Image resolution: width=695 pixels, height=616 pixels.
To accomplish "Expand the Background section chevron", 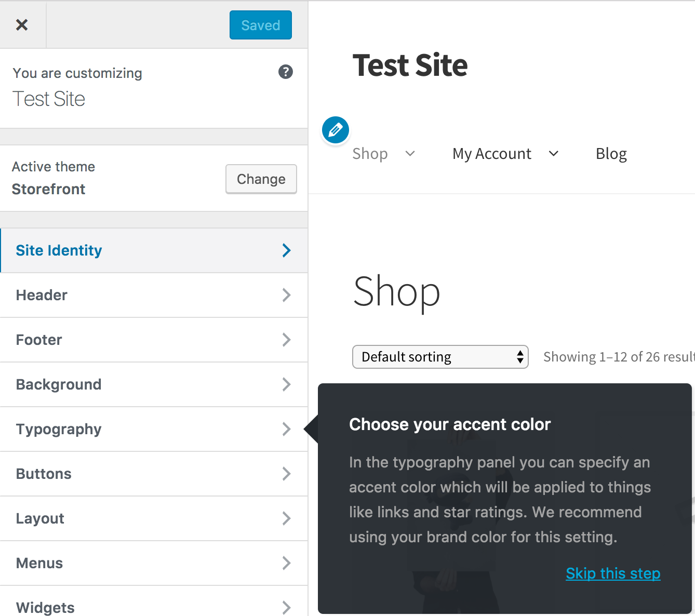I will click(286, 384).
